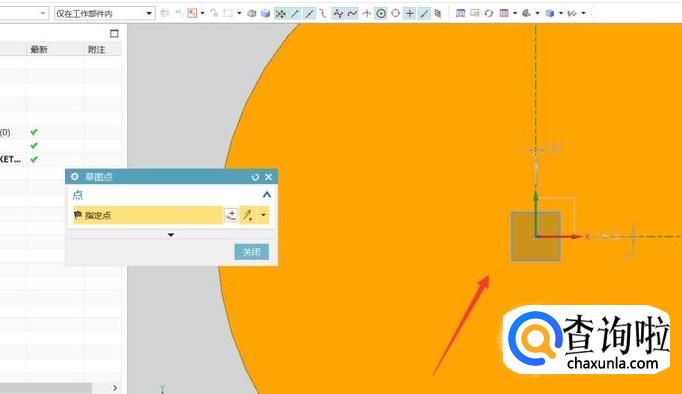Toggle the enable snap points icon

tap(281, 13)
